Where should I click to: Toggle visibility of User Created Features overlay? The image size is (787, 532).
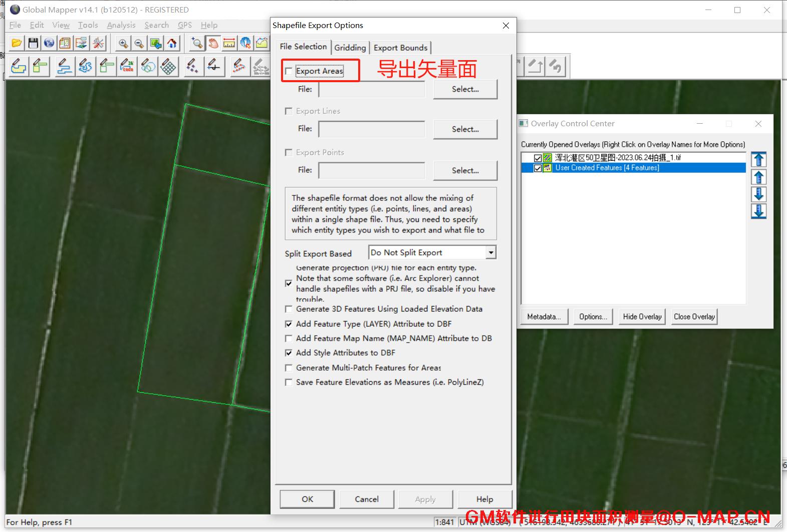(x=538, y=168)
